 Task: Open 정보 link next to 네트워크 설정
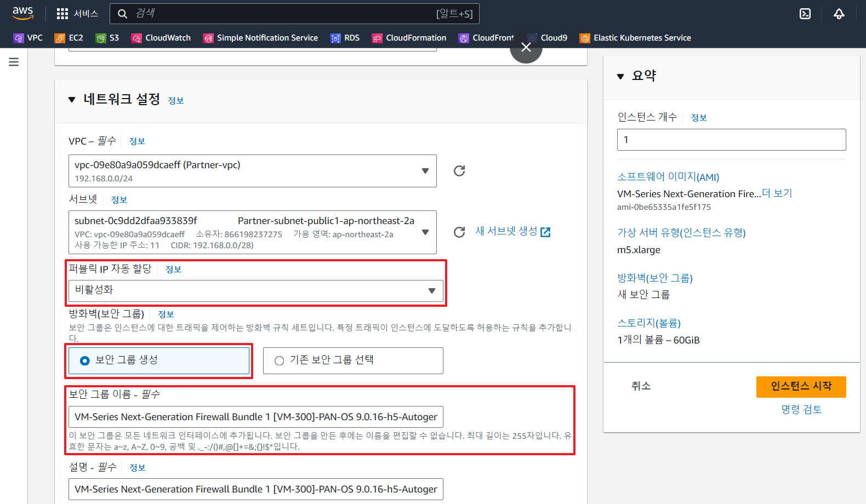coord(176,101)
